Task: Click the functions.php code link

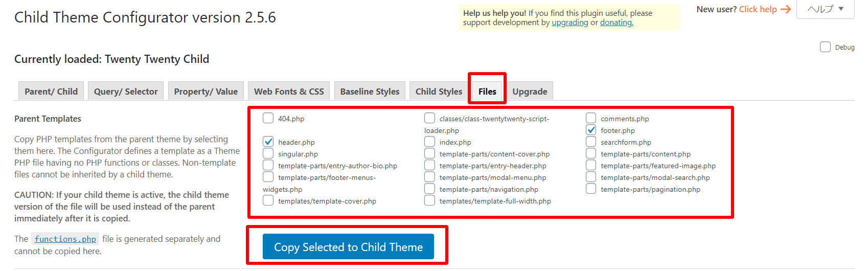Action: tap(65, 239)
